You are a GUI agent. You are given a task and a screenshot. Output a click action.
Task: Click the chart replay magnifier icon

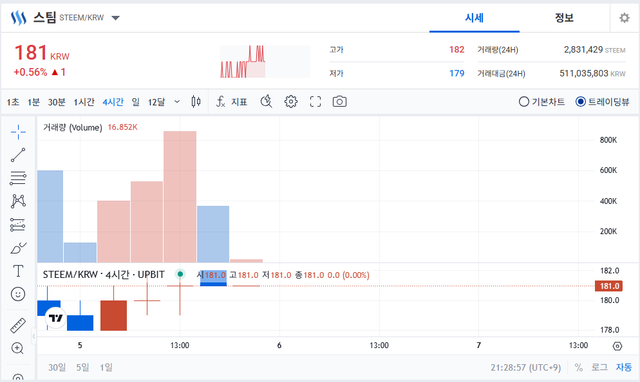click(x=266, y=101)
